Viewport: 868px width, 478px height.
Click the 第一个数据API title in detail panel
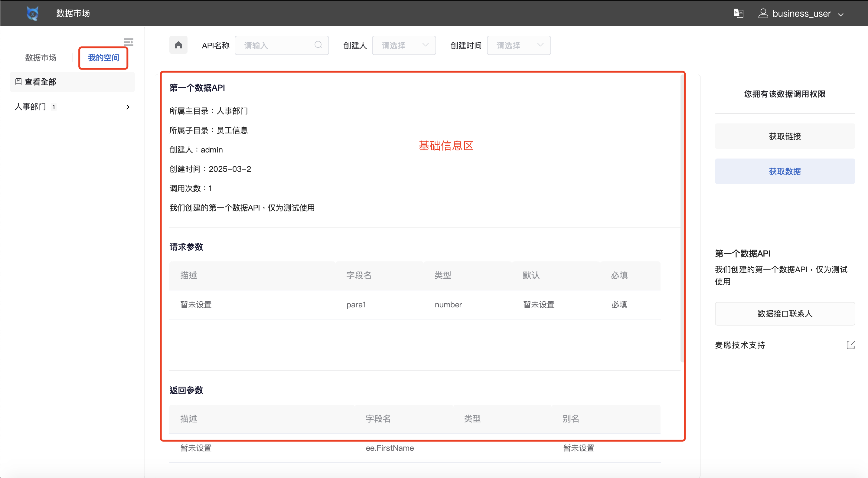pyautogui.click(x=197, y=88)
